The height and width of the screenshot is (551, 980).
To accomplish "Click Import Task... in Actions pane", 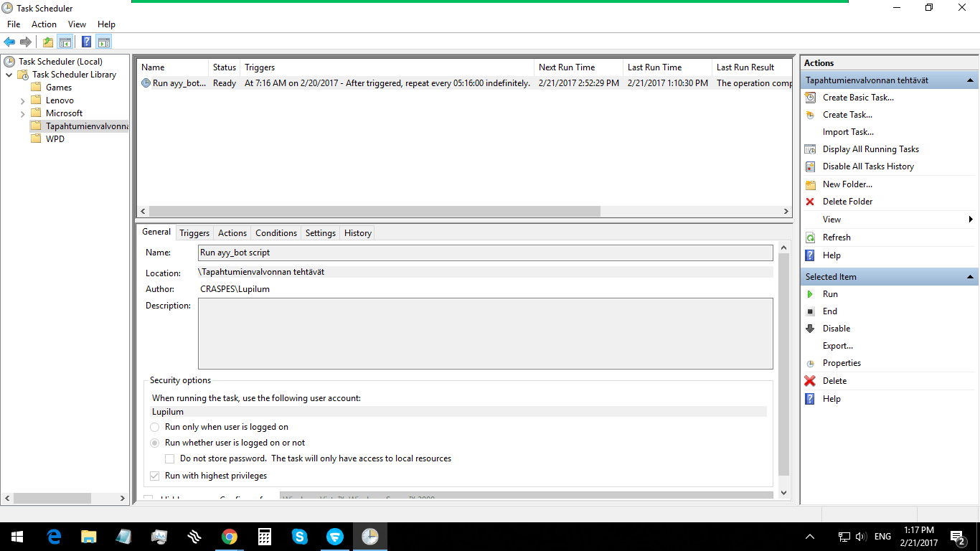I will pyautogui.click(x=848, y=132).
